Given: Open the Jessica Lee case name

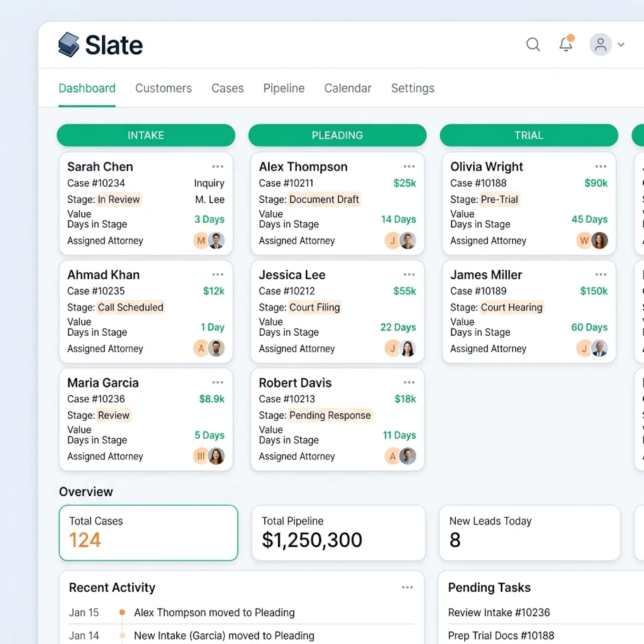Looking at the screenshot, I should (292, 275).
